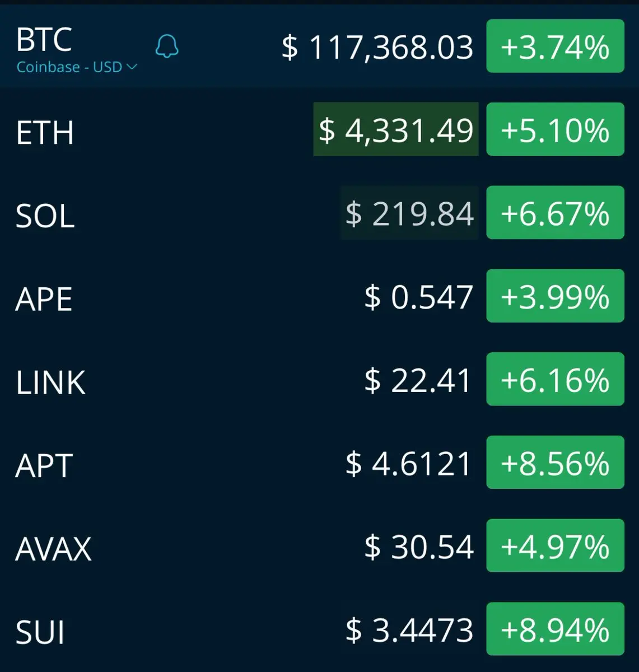Tap the alert bell icon next to BTC

point(166,46)
